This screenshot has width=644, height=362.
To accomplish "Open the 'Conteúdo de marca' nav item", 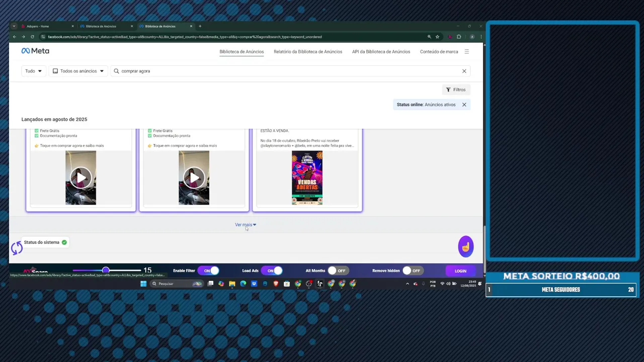I will 439,52.
